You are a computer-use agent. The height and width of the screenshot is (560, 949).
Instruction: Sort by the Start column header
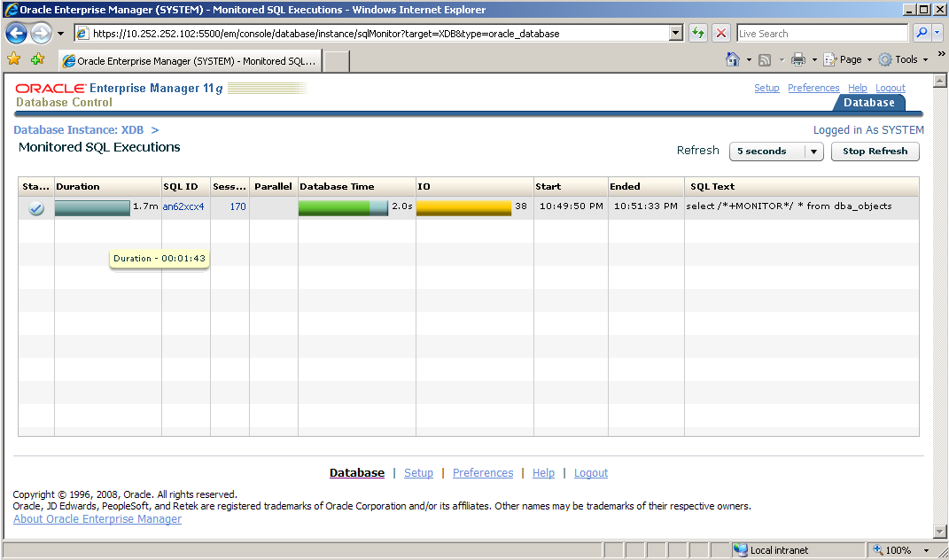tap(571, 186)
